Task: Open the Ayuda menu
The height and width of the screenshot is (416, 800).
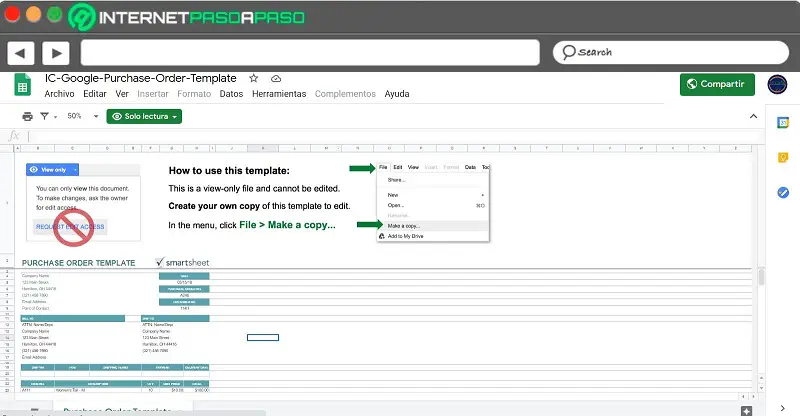Action: 397,94
